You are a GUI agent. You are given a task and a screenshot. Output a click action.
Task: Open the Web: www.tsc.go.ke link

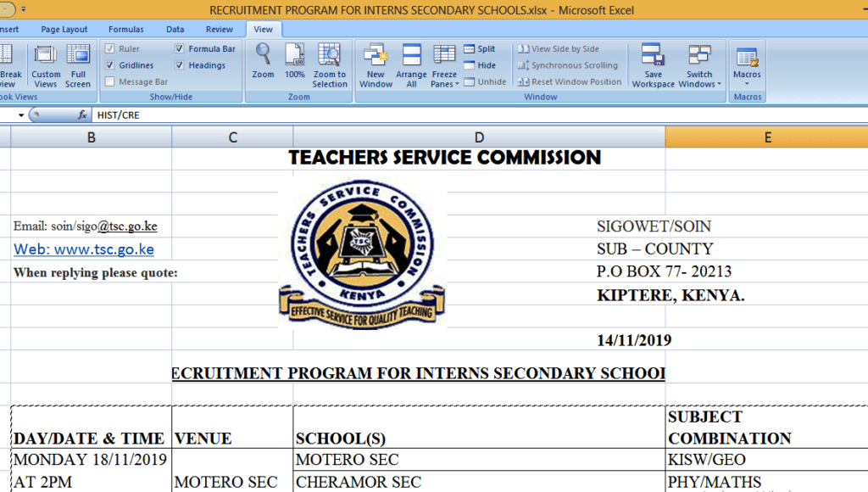[x=84, y=249]
